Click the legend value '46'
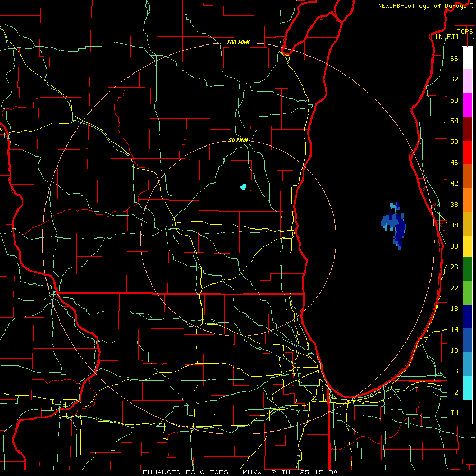476x476 pixels. pyautogui.click(x=454, y=163)
